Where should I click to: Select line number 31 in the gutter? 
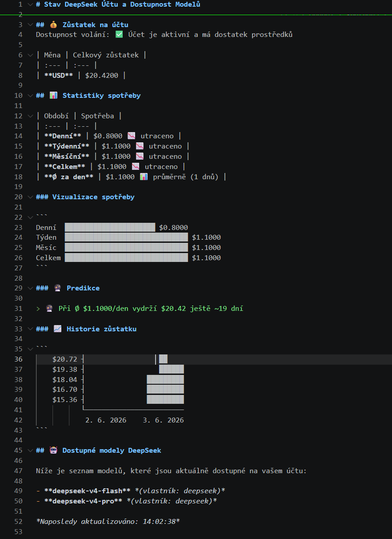point(18,309)
